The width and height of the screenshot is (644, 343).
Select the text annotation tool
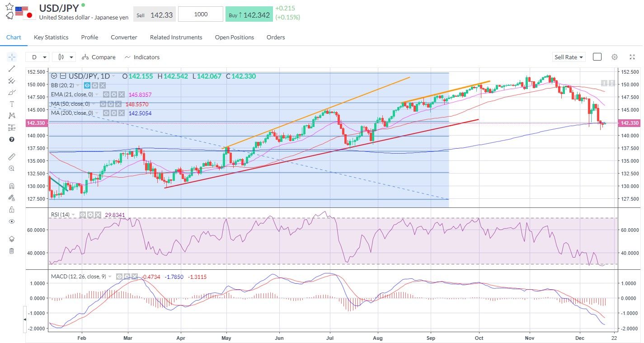click(x=12, y=104)
